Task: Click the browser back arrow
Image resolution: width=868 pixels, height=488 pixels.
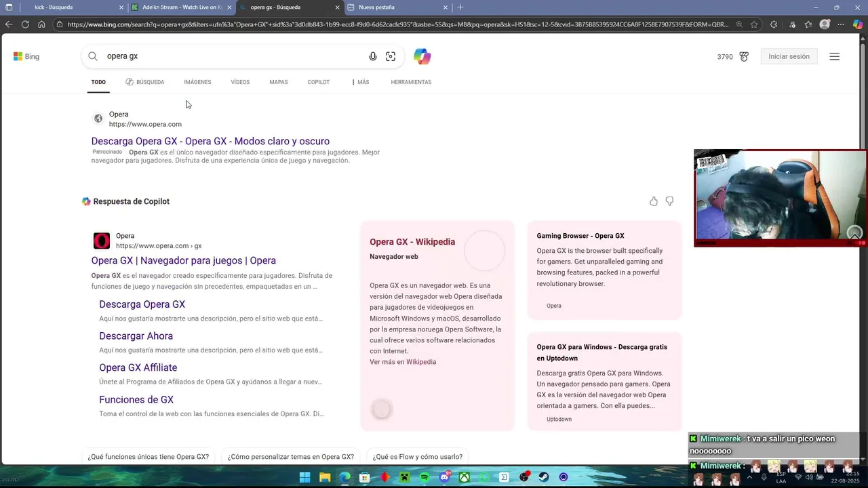Action: click(x=8, y=24)
